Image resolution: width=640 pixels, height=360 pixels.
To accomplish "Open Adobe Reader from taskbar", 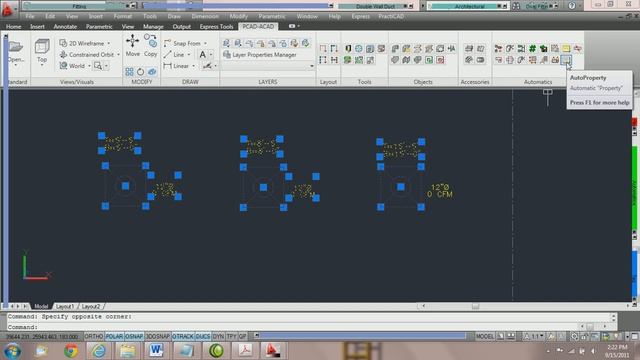I will 244,351.
